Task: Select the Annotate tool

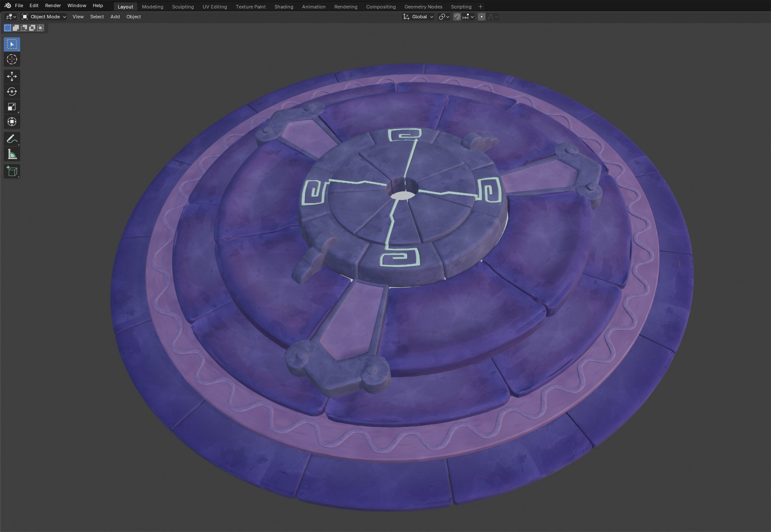Action: click(12, 139)
